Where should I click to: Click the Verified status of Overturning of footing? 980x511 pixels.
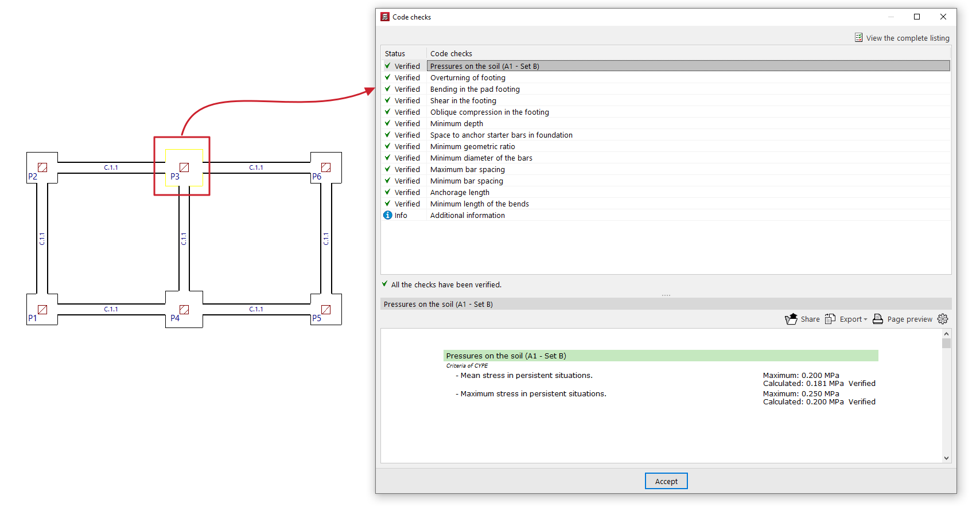coord(407,77)
